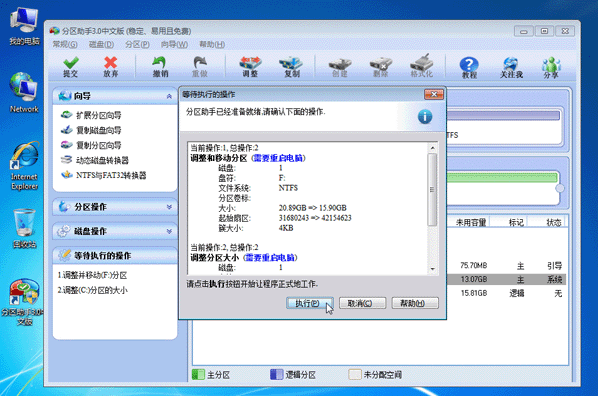Click the 取消(C) button

click(362, 303)
